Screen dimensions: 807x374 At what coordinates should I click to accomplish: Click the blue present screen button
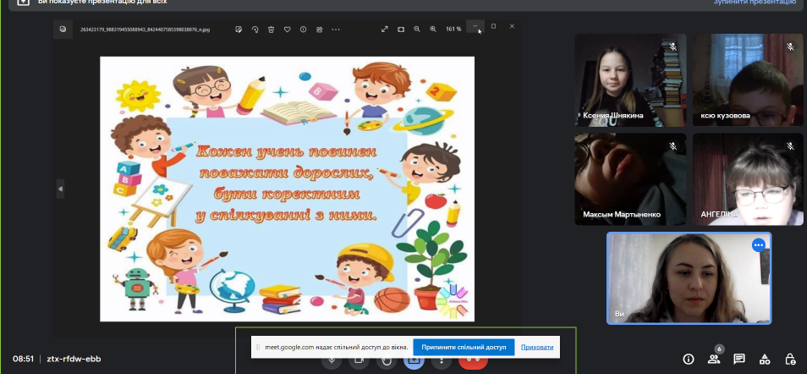414,362
